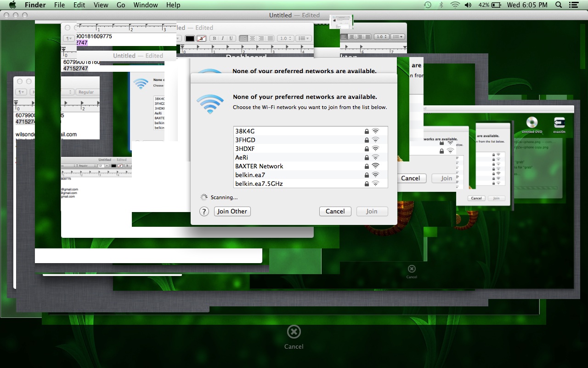Open the File menu
The width and height of the screenshot is (588, 368).
click(x=59, y=5)
